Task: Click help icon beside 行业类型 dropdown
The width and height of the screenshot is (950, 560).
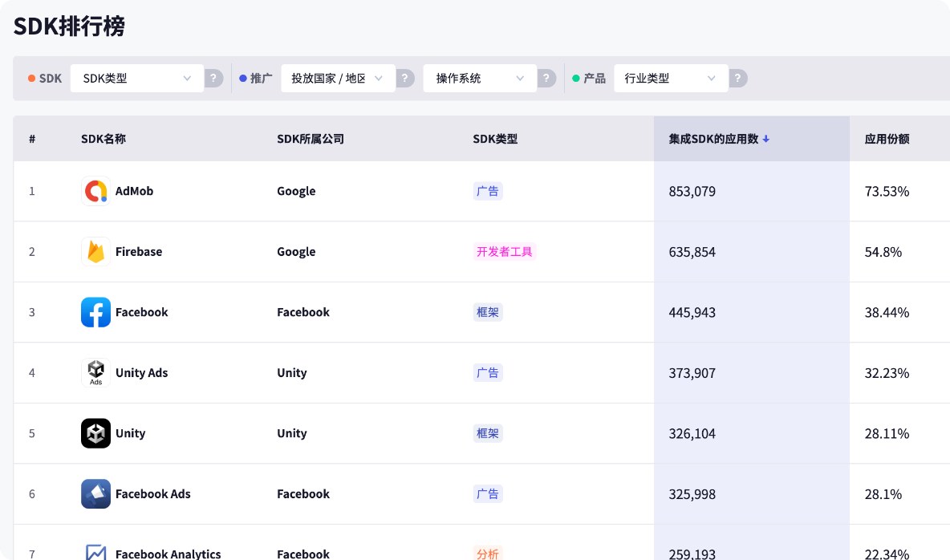Action: [x=738, y=78]
